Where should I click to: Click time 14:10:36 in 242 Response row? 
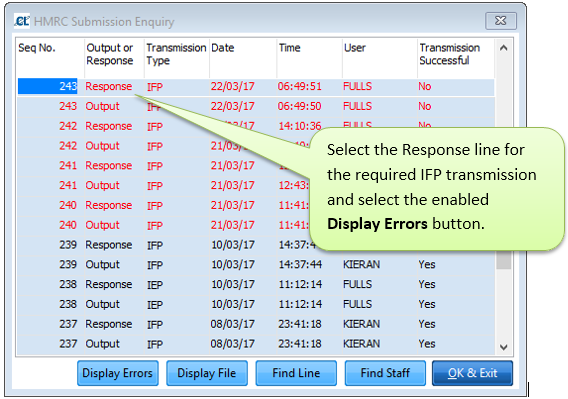(300, 126)
